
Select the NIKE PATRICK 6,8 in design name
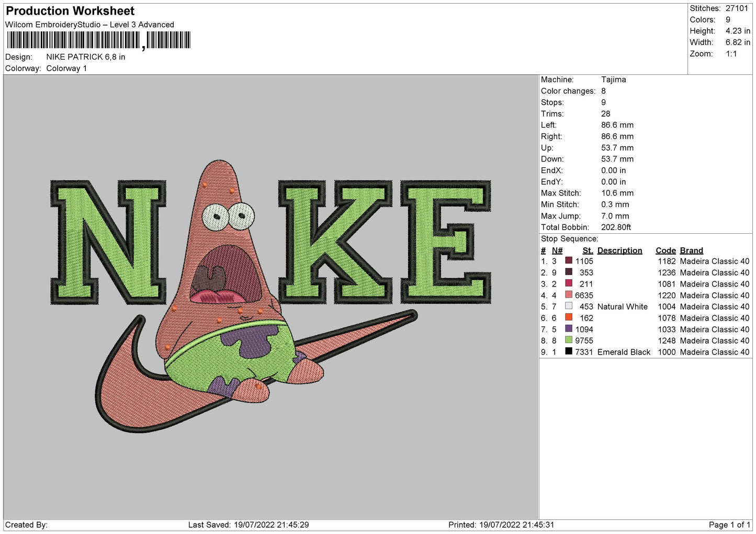(x=86, y=56)
